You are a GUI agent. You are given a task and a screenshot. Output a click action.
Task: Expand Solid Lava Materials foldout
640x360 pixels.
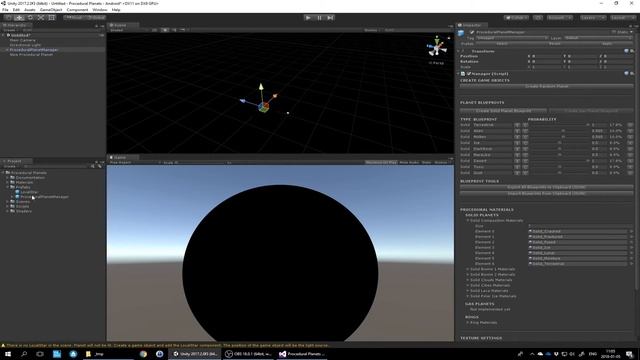468,291
